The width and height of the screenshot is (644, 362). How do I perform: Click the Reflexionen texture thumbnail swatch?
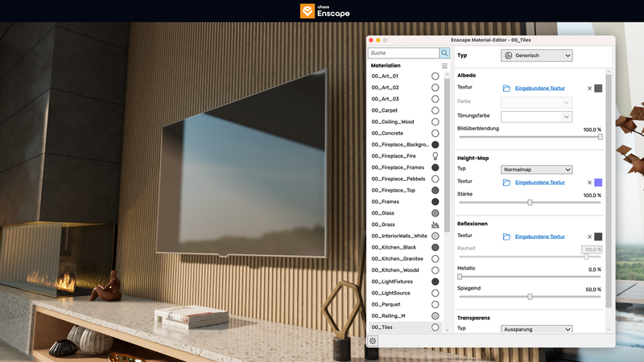click(598, 237)
